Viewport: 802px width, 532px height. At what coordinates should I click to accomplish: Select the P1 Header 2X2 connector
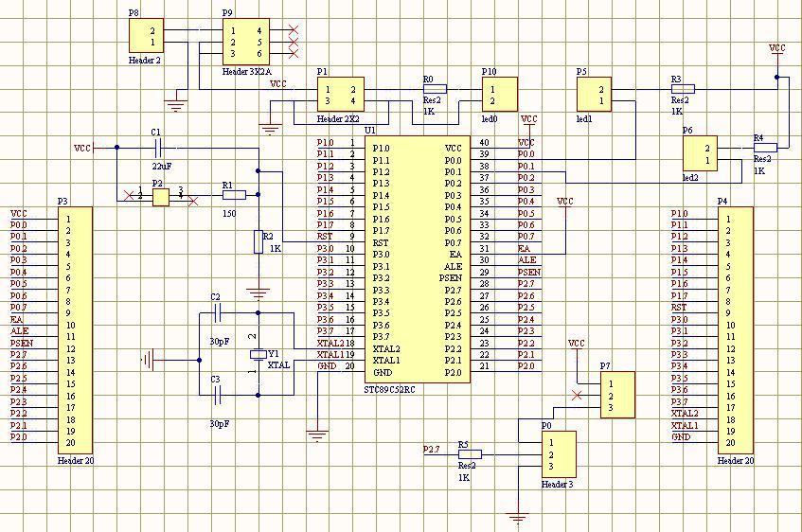coord(341,95)
